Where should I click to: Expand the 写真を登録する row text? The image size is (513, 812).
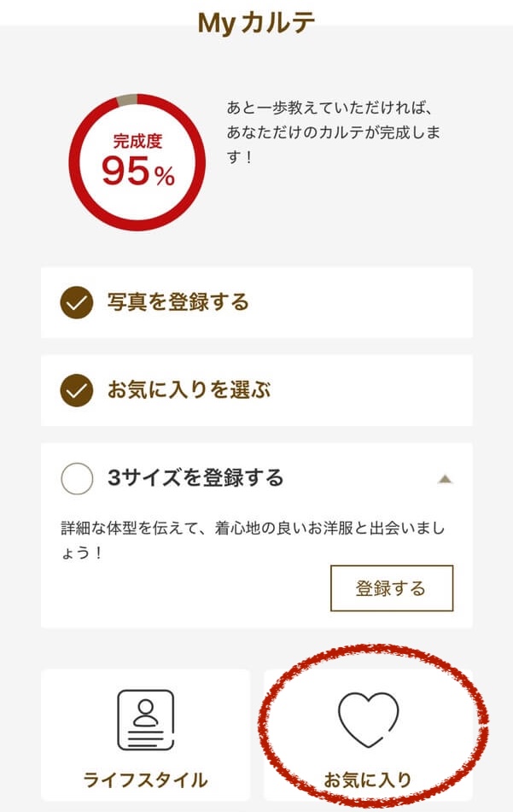pos(178,302)
